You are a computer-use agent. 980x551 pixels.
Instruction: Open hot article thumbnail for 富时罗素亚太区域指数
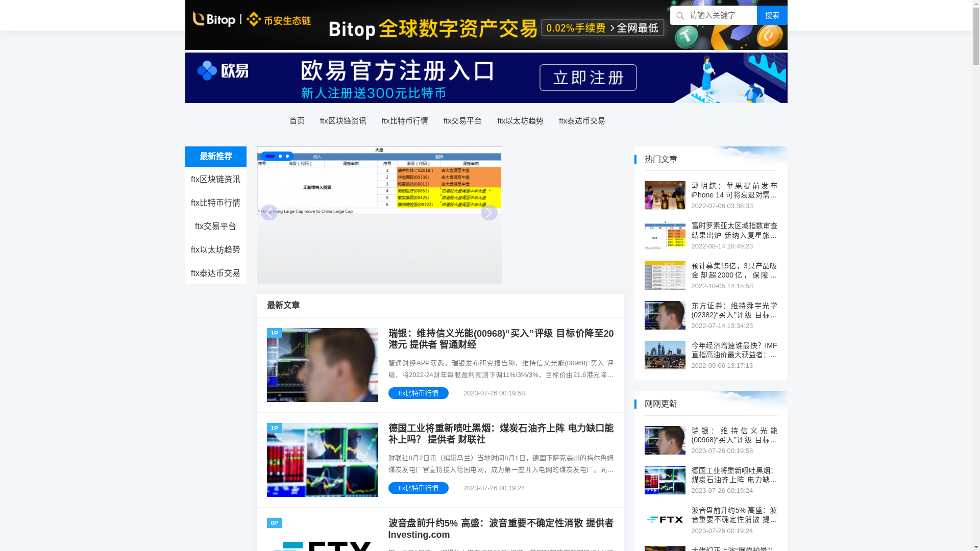pos(665,235)
